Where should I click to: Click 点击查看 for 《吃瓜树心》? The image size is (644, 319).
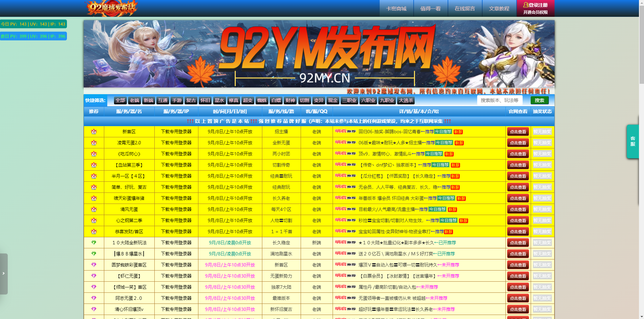518,154
